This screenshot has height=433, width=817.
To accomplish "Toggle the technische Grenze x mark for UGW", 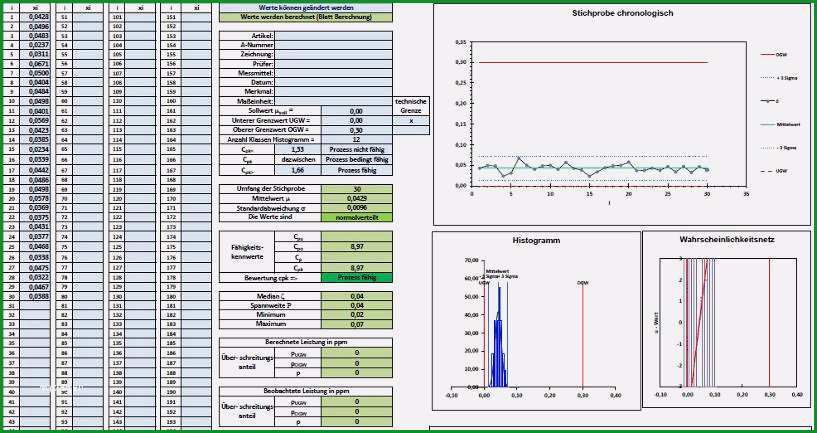I will (x=411, y=120).
